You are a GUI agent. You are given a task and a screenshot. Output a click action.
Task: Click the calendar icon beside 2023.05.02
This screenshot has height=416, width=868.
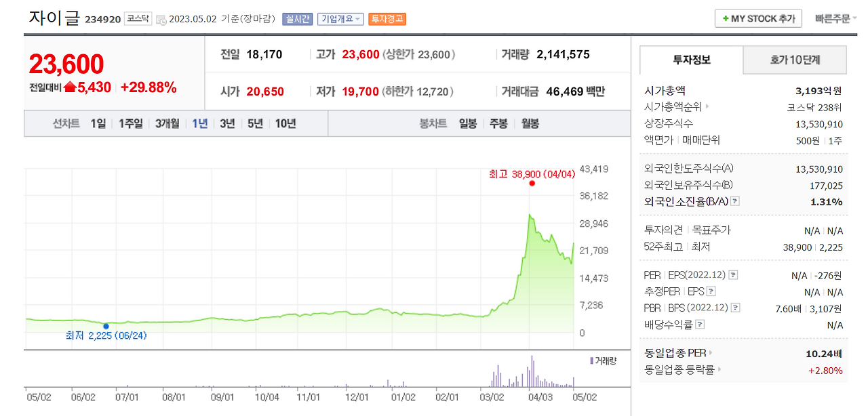pos(161,18)
